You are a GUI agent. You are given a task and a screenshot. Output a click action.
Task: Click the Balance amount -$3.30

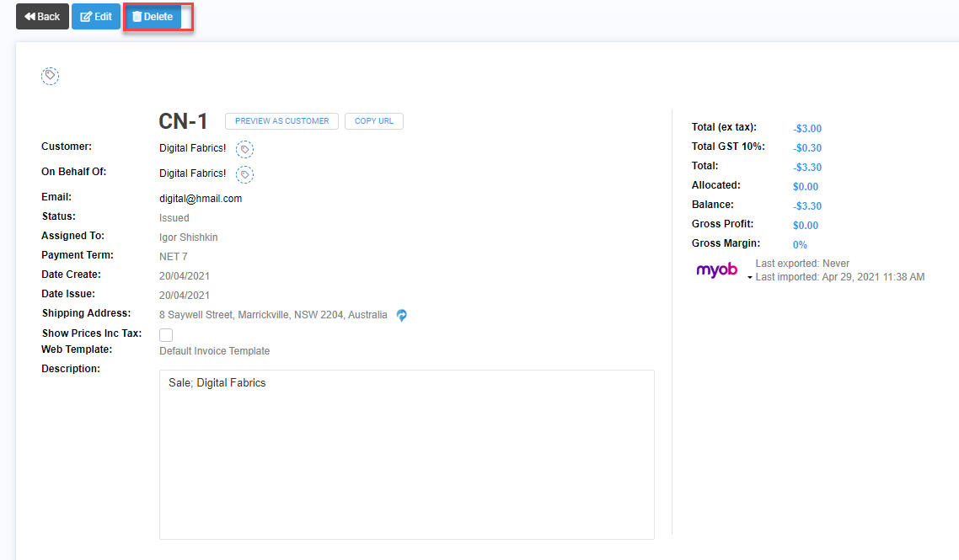(807, 206)
